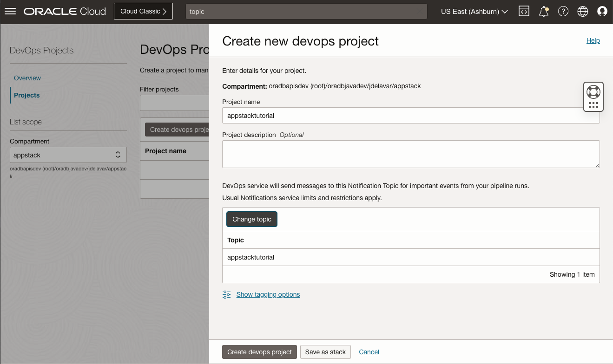This screenshot has width=613, height=364.
Task: Click Save as stack button
Action: [325, 352]
